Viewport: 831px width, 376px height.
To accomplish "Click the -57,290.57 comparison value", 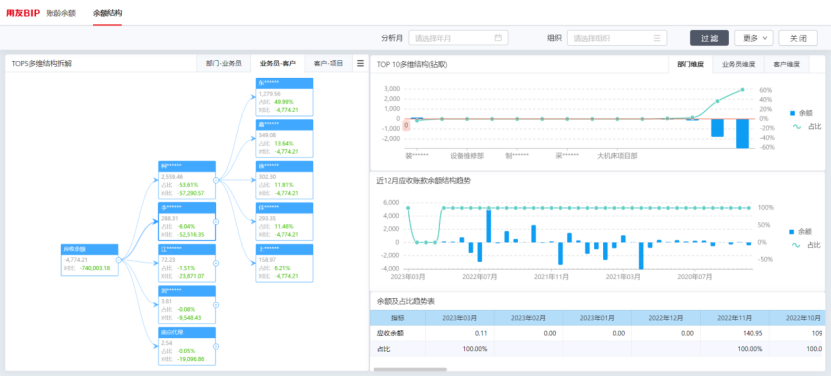I will 190,193.
